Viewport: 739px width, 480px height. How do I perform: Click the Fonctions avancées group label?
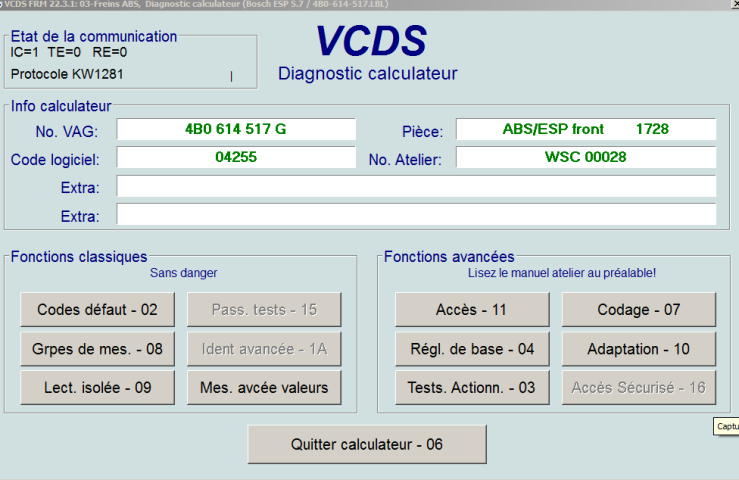click(x=449, y=257)
